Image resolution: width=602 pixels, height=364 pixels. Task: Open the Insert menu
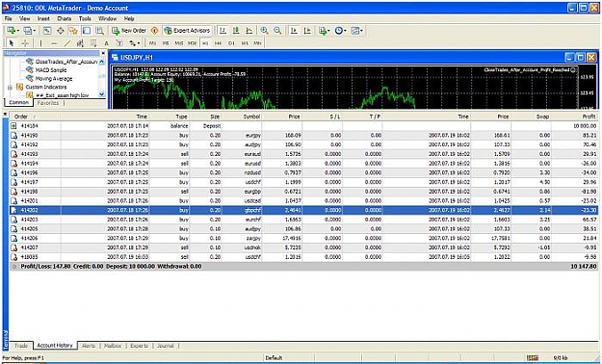[x=43, y=18]
